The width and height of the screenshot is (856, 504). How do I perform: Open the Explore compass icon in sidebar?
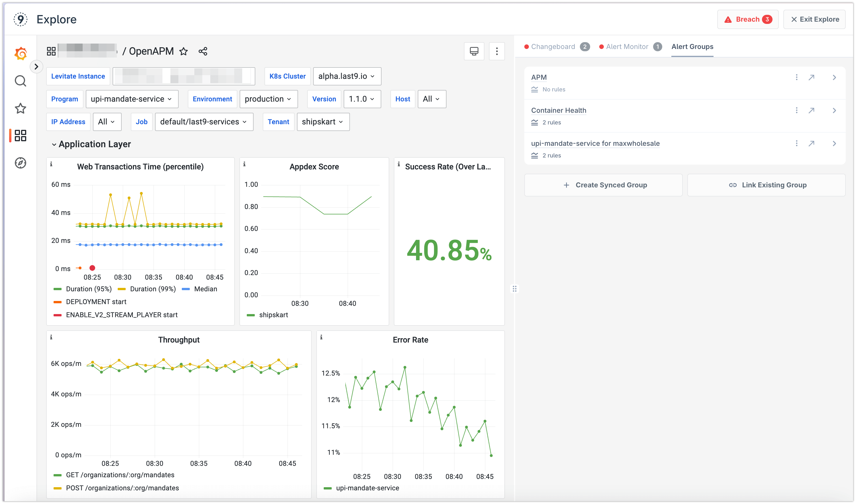coord(21,163)
